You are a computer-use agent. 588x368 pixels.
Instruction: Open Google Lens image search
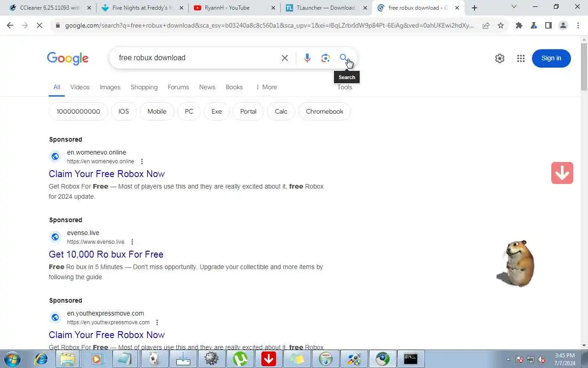(x=326, y=58)
